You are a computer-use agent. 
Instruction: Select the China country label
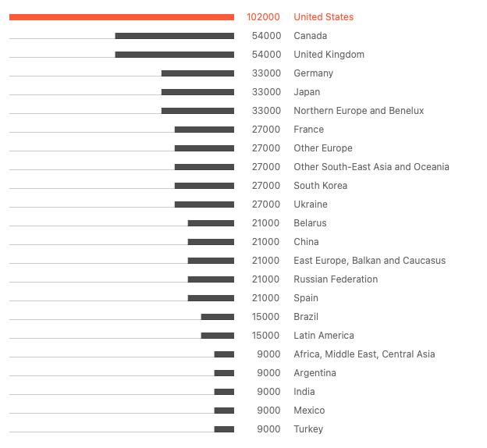pyautogui.click(x=306, y=242)
